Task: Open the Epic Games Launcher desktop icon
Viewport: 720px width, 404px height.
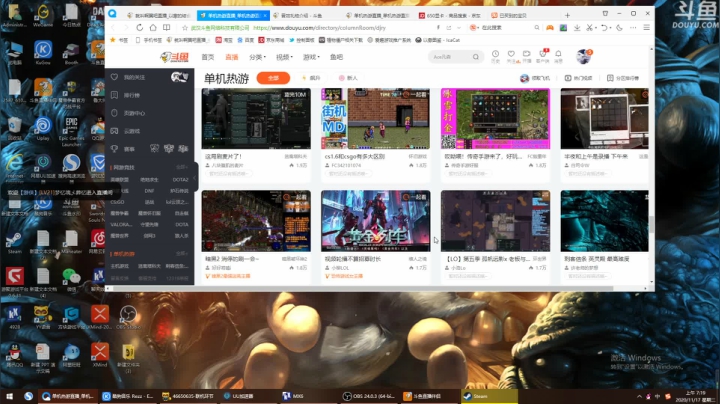Action: click(x=71, y=131)
